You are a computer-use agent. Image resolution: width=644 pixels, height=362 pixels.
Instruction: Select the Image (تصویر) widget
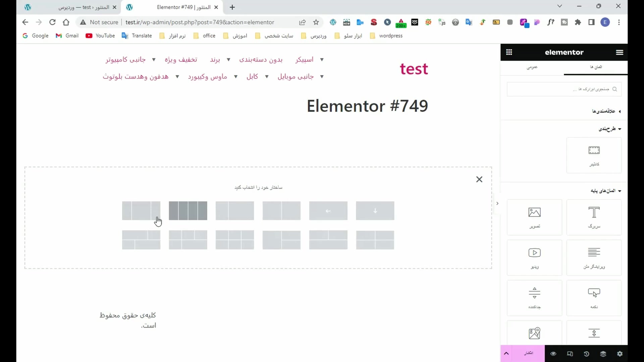pyautogui.click(x=534, y=217)
